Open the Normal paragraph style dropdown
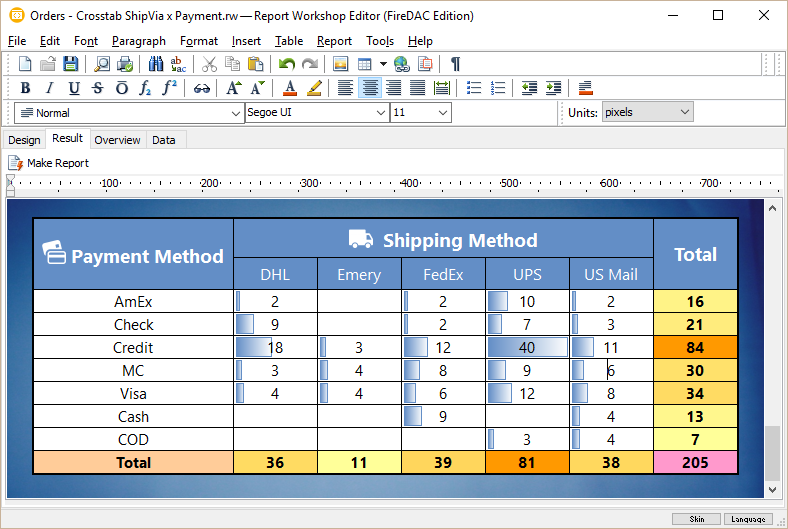788x529 pixels. tap(235, 113)
